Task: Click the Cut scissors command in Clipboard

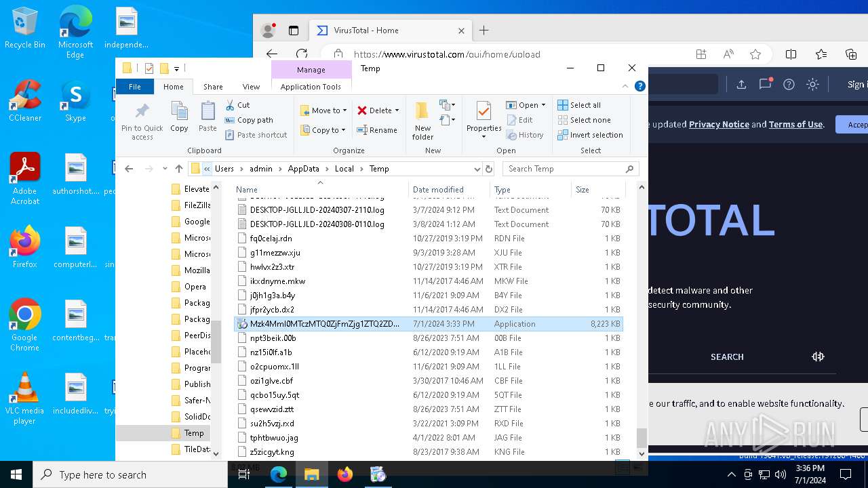Action: 237,105
